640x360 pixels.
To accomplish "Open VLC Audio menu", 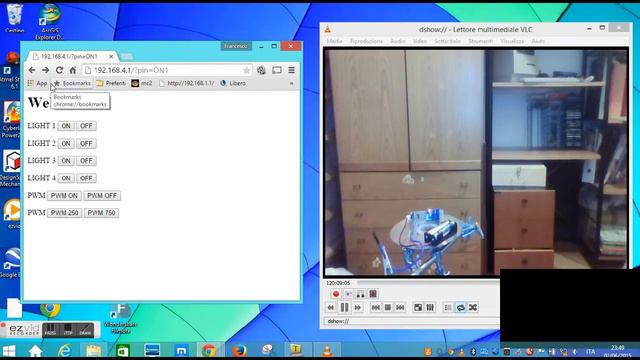I will coord(398,41).
